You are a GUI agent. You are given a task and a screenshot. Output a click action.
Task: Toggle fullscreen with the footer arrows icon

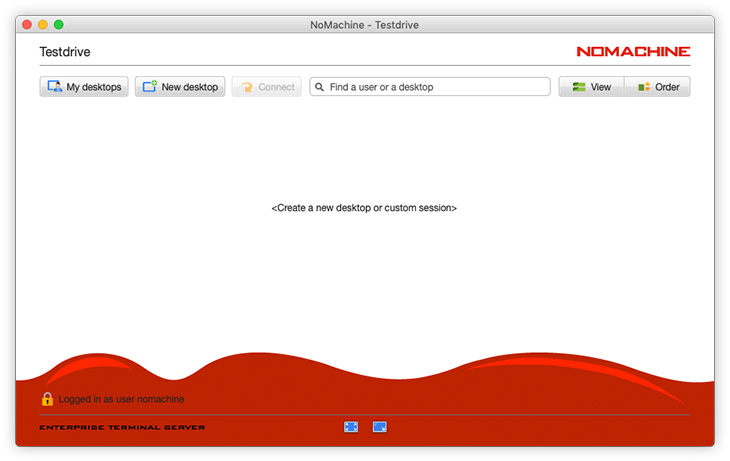coord(351,427)
